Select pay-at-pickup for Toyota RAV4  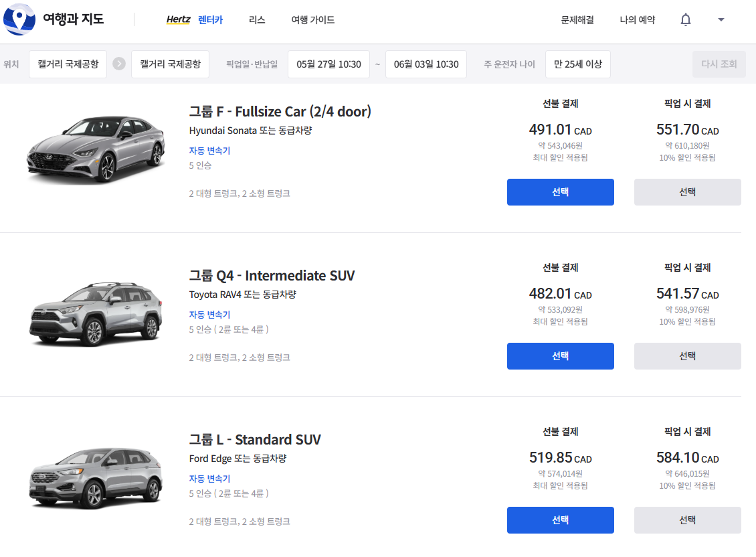tap(687, 356)
